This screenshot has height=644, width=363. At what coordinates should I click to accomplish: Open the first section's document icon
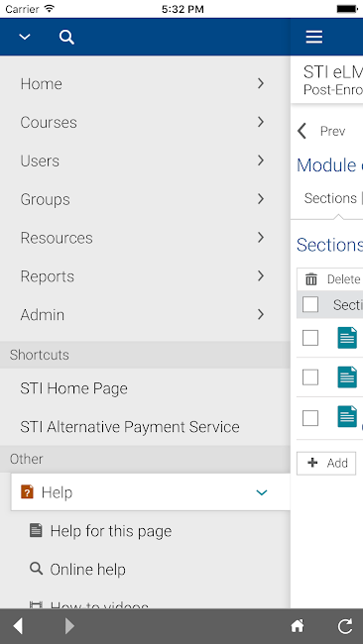click(x=347, y=338)
